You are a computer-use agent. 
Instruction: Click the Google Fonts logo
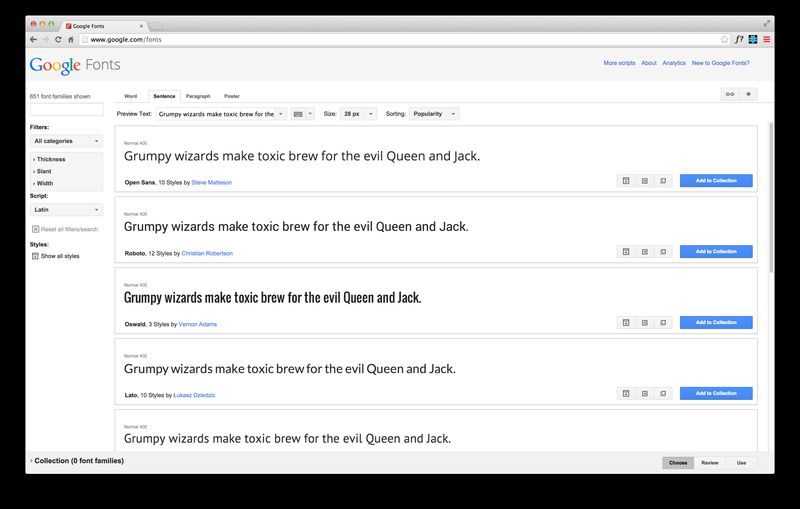click(x=75, y=65)
